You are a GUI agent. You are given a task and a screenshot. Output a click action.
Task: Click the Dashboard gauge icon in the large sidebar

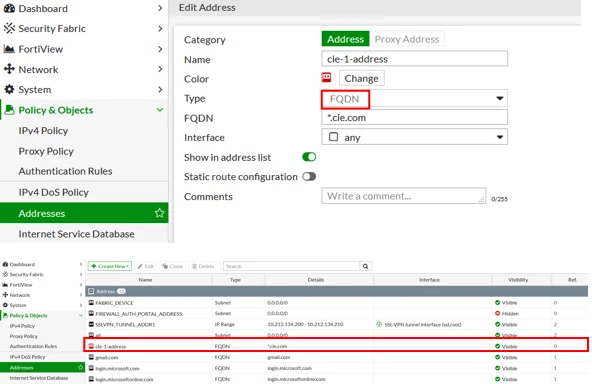[9, 8]
